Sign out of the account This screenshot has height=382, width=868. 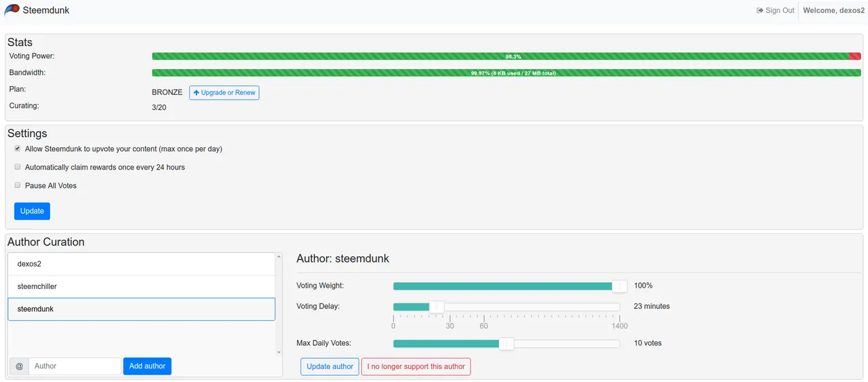(x=776, y=10)
